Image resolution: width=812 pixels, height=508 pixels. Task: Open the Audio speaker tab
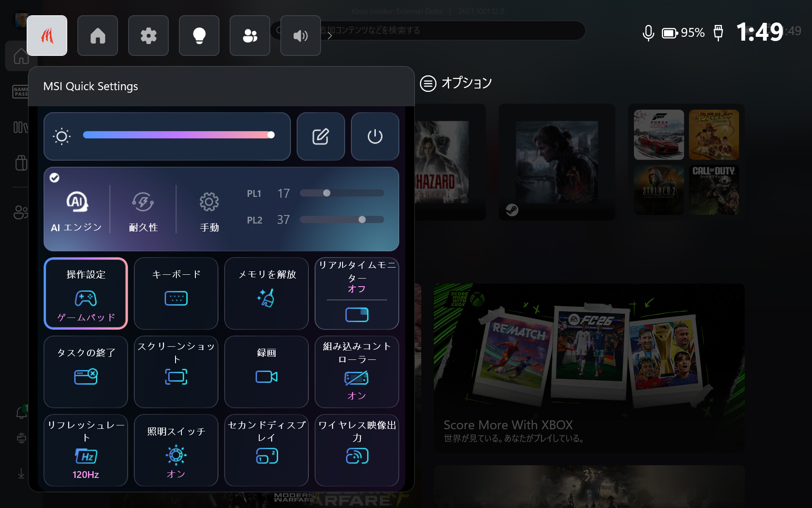301,36
